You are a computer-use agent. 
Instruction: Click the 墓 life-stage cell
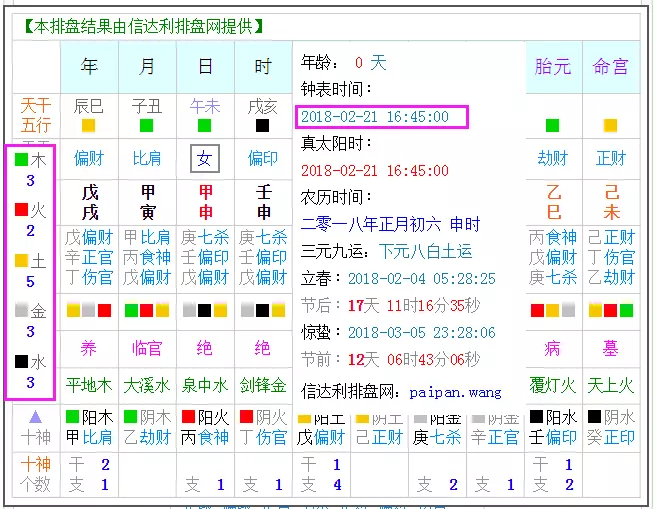click(x=610, y=348)
